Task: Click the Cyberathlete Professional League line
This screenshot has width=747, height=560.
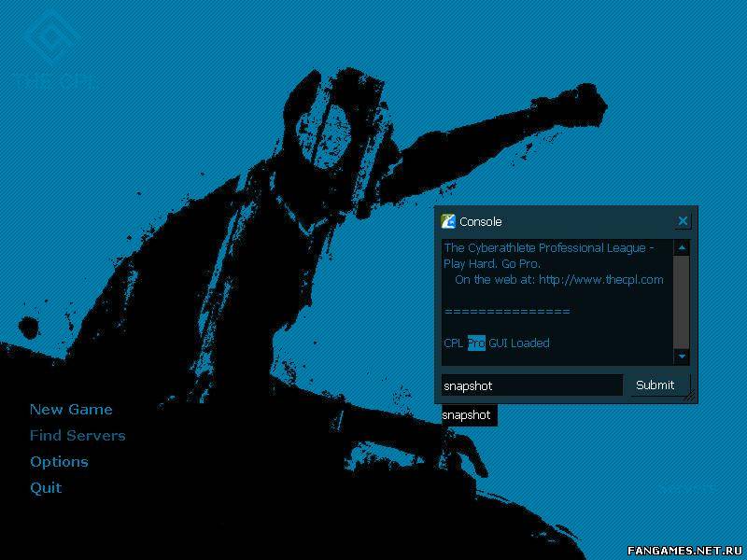Action: (x=549, y=248)
